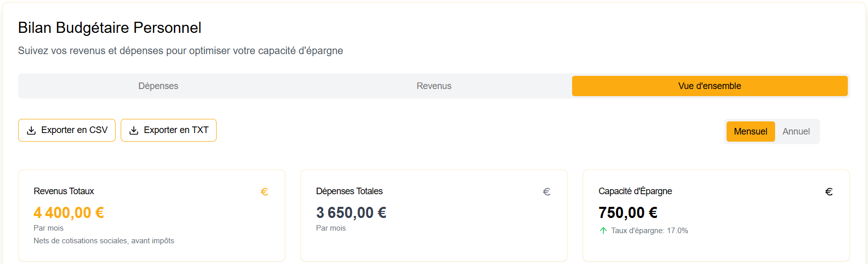The image size is (868, 264).
Task: Switch to Mensuel view
Action: 750,131
